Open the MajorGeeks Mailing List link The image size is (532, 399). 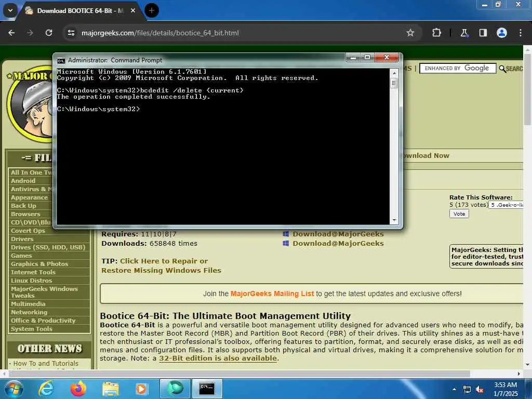click(272, 294)
